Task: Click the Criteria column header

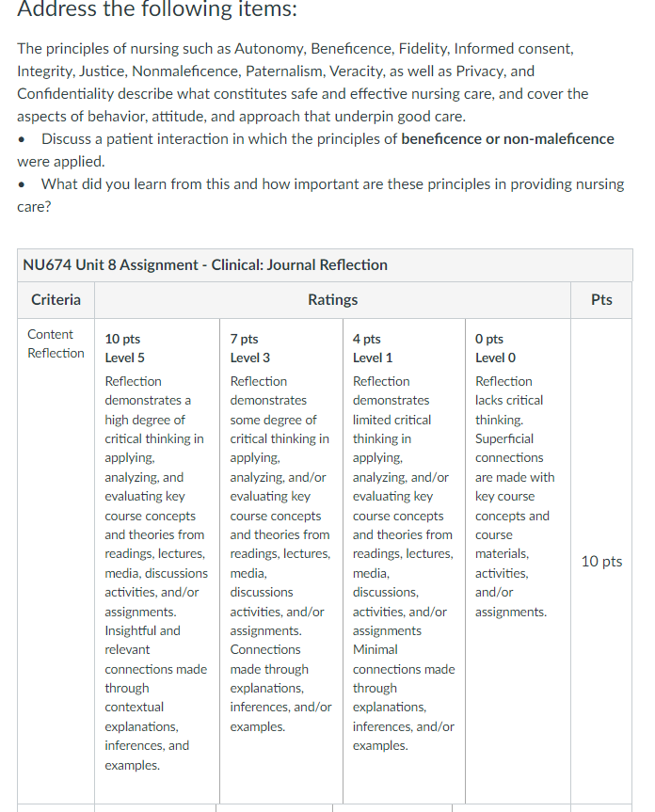Action: (x=56, y=300)
